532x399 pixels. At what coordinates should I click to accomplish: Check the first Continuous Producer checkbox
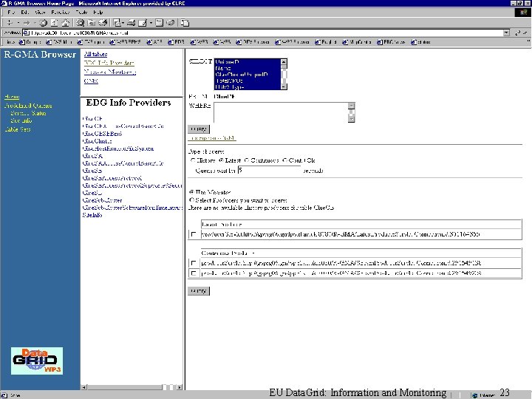click(x=194, y=263)
